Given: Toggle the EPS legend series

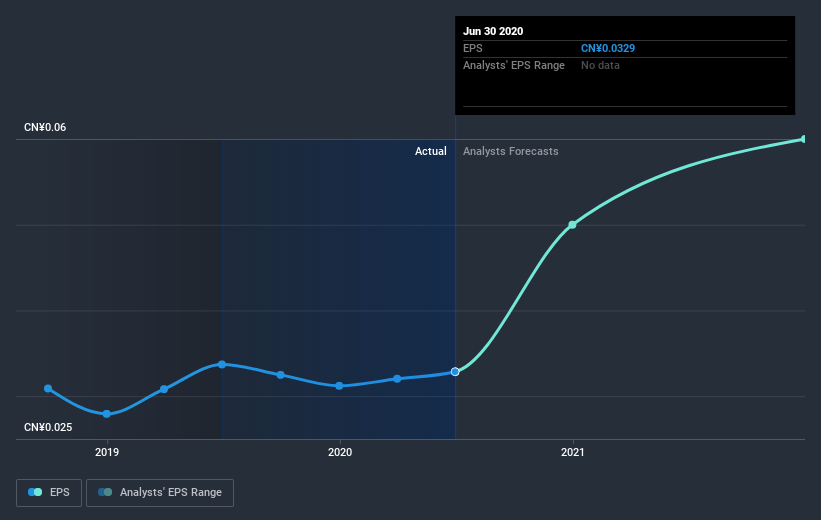Looking at the screenshot, I should pos(49,493).
